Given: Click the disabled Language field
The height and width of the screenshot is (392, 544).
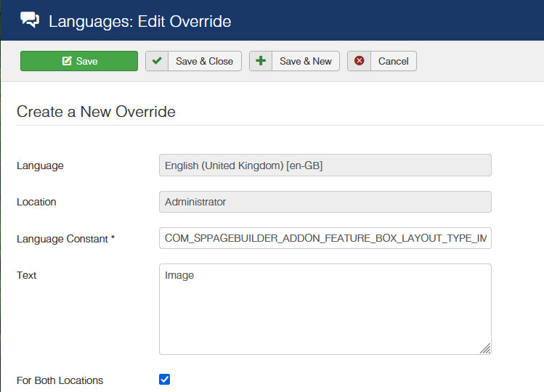Looking at the screenshot, I should 325,166.
